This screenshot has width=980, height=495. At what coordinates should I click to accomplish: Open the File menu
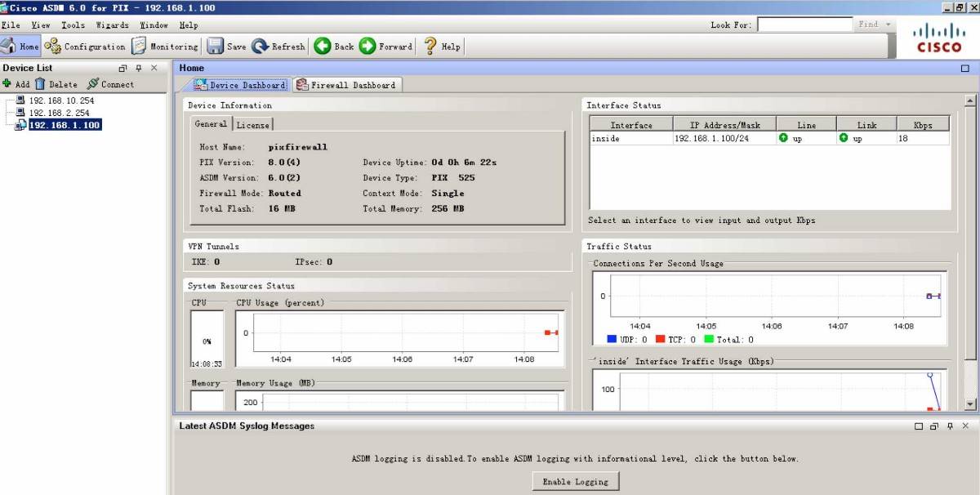pos(11,25)
